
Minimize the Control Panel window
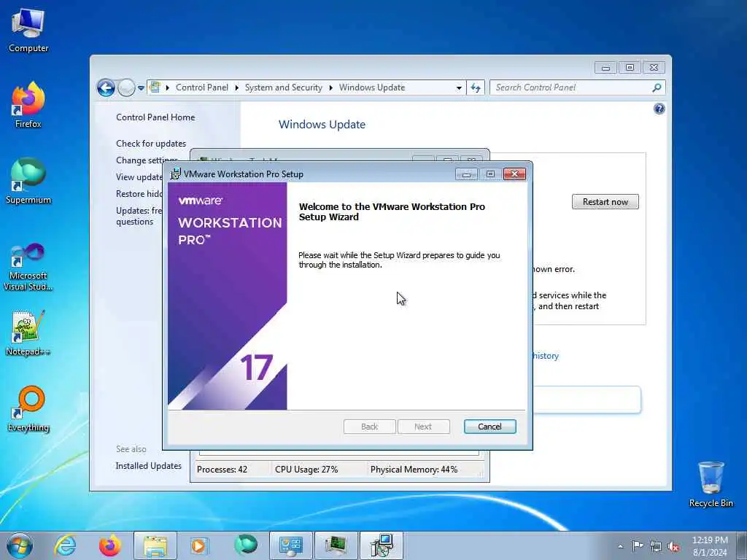pyautogui.click(x=605, y=68)
